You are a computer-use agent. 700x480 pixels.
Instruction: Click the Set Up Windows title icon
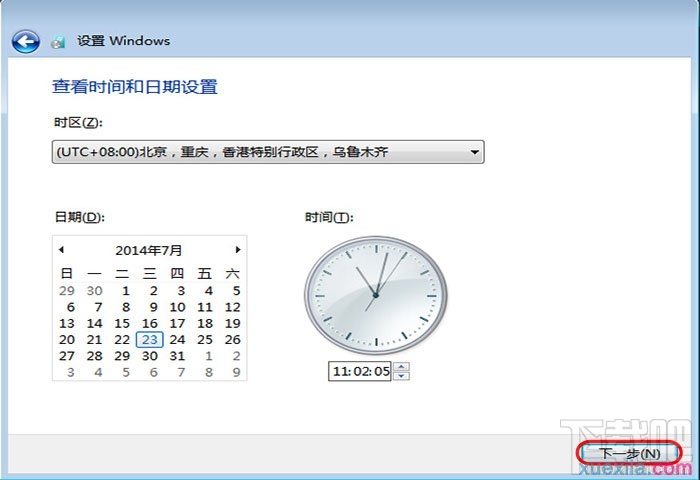[x=58, y=42]
